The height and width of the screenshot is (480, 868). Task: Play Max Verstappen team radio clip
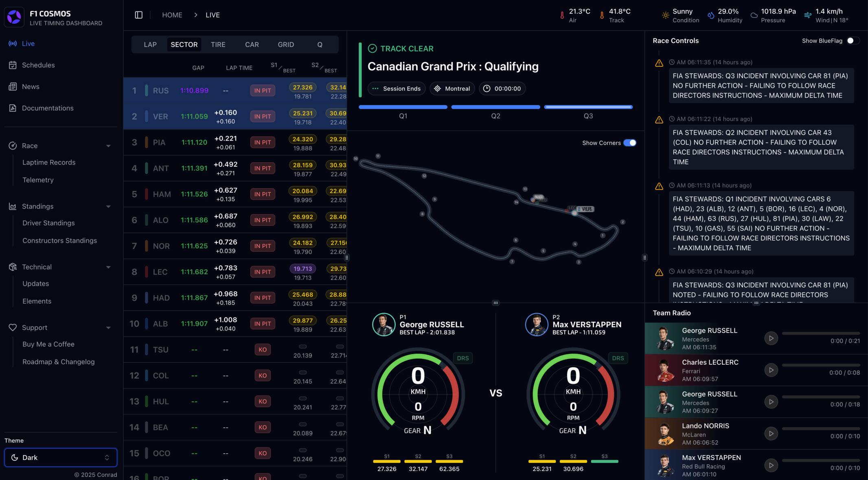[x=771, y=465]
